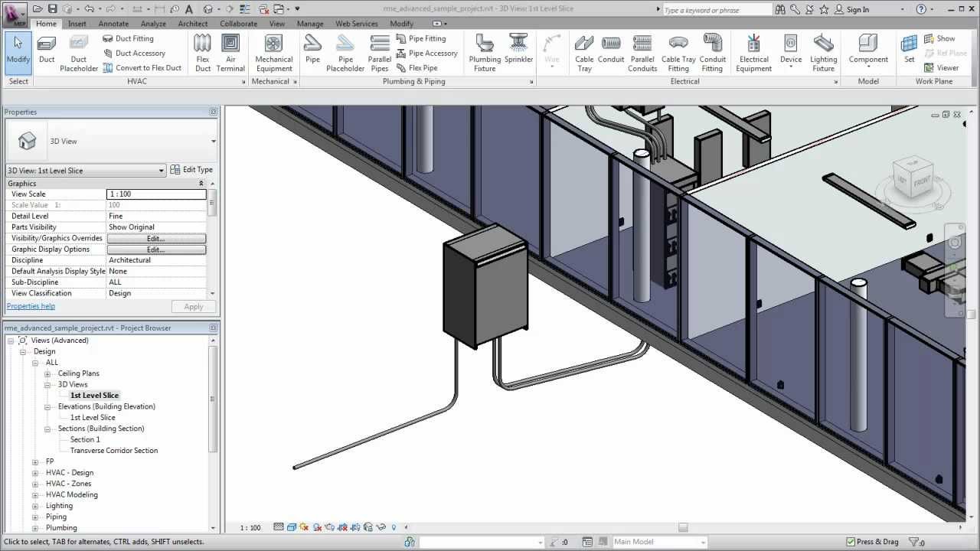
Task: Click the 1:100 view scale control
Action: coord(250,527)
